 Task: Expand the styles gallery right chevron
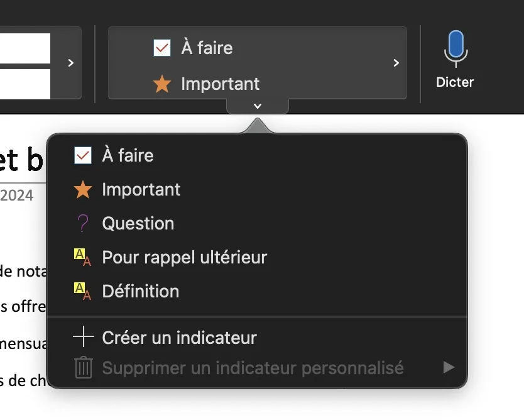coord(71,63)
